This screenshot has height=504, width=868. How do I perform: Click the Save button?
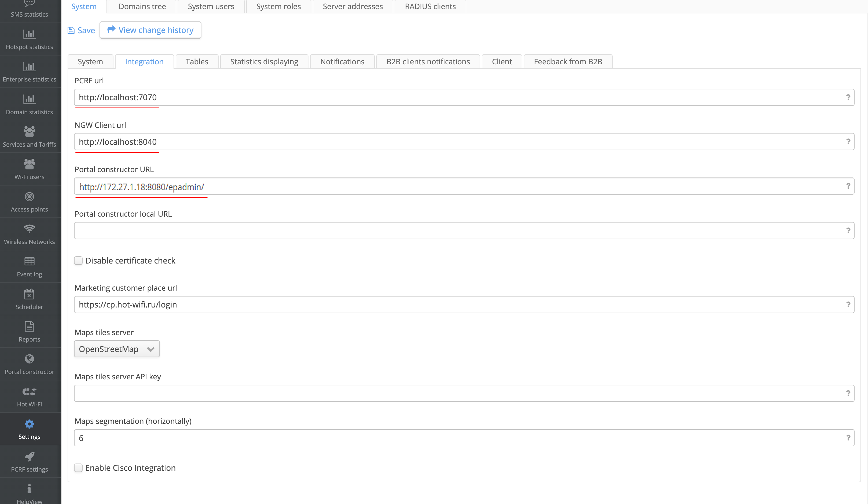coord(81,30)
